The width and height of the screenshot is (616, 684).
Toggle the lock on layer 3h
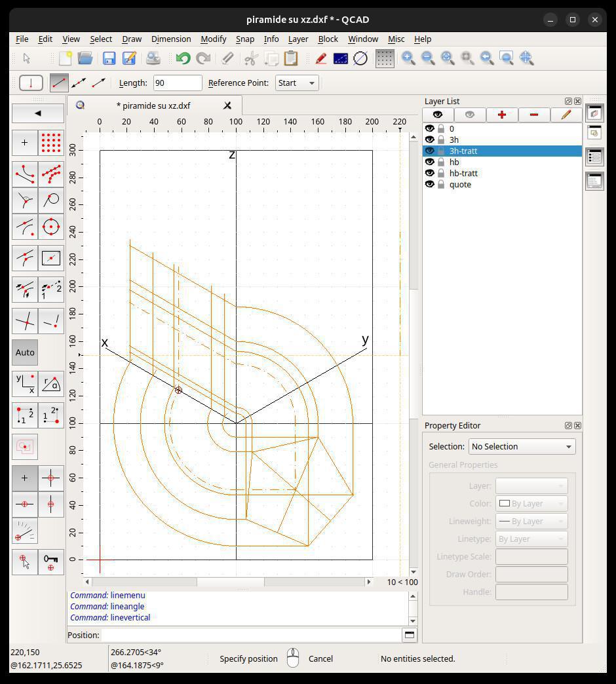[441, 140]
